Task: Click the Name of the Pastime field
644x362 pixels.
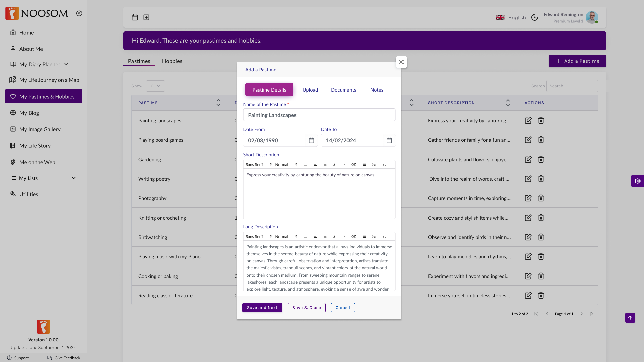Action: coord(319,115)
